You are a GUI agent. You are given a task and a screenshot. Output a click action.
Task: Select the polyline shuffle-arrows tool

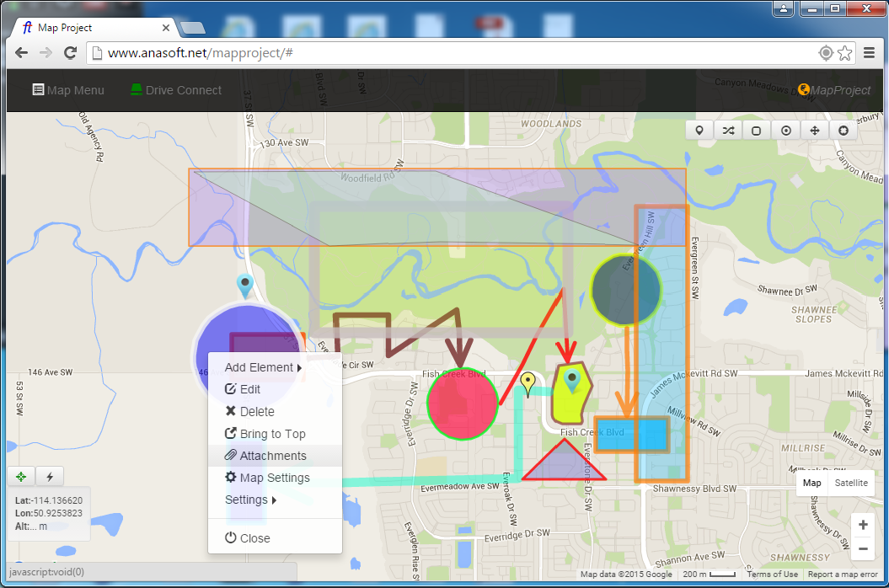(x=728, y=131)
